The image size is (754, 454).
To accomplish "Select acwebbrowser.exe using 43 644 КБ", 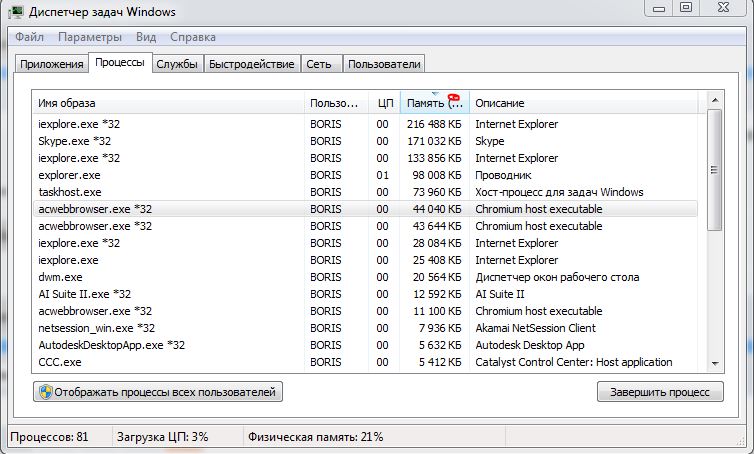I will [x=365, y=226].
